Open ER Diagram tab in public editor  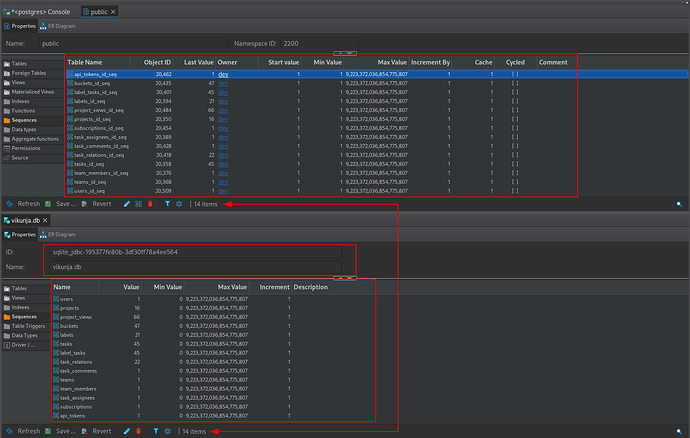point(58,26)
